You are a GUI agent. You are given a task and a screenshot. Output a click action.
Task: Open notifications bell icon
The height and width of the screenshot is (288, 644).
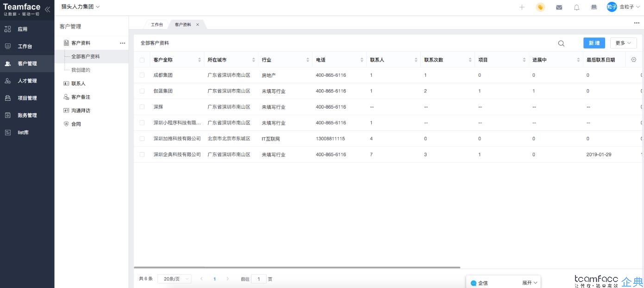(x=576, y=7)
